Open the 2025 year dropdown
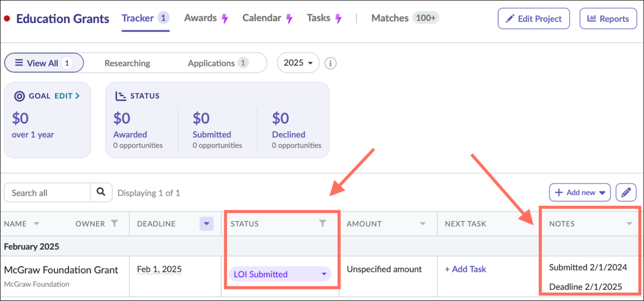 [298, 62]
